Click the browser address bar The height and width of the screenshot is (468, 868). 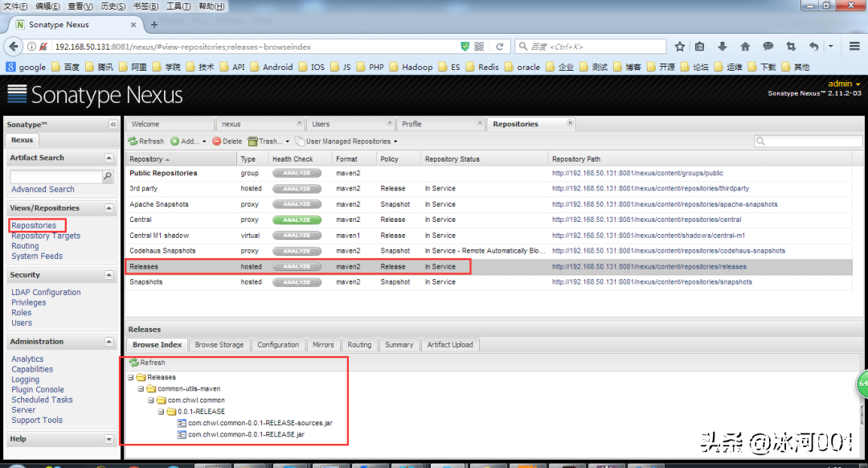point(255,47)
